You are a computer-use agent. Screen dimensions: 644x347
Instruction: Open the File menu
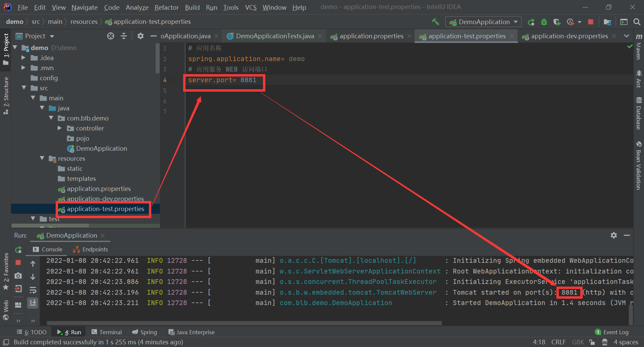click(22, 7)
